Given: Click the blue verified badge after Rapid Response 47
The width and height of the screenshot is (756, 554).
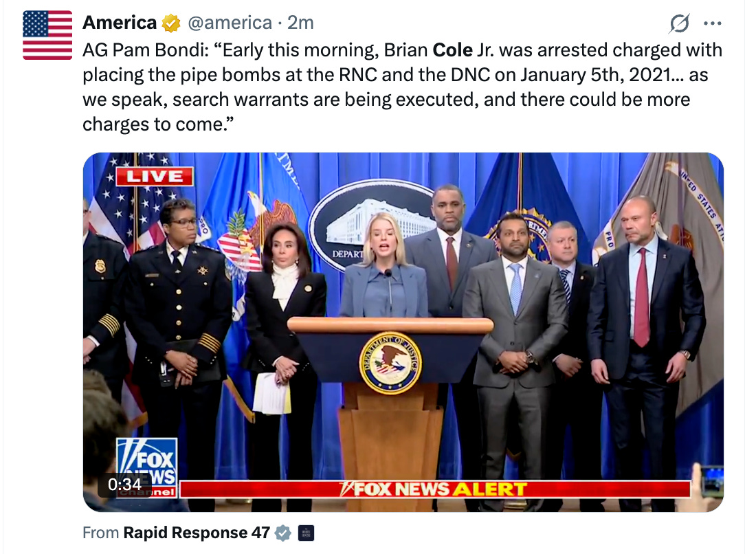Looking at the screenshot, I should (x=283, y=533).
